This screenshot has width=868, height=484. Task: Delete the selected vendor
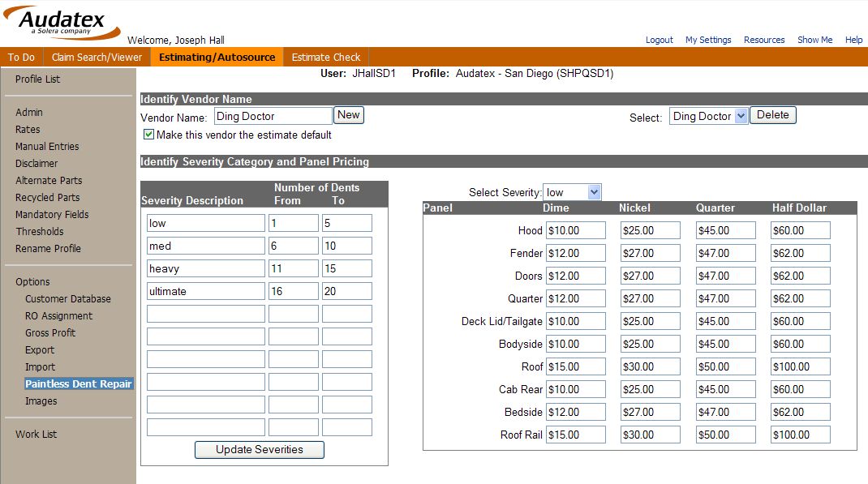coord(773,115)
